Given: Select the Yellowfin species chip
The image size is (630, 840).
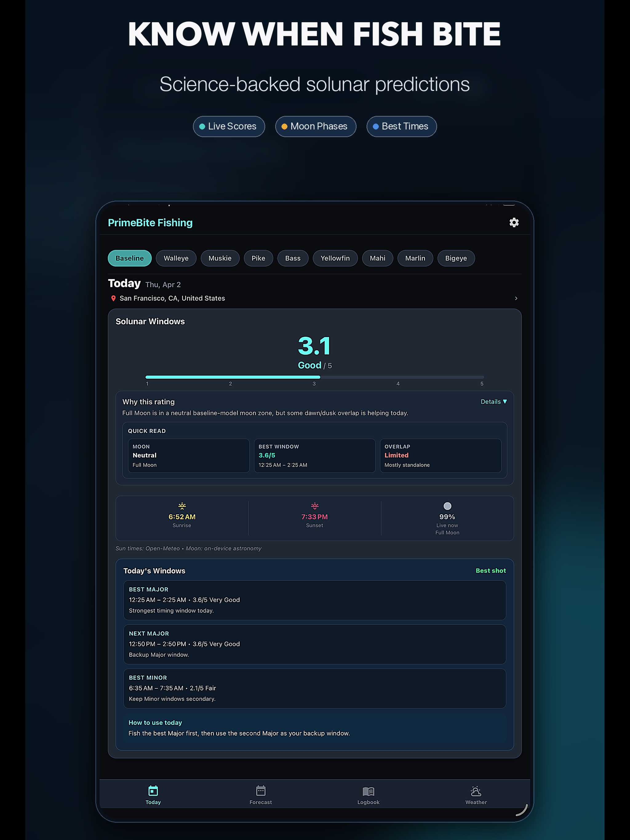Looking at the screenshot, I should [335, 258].
